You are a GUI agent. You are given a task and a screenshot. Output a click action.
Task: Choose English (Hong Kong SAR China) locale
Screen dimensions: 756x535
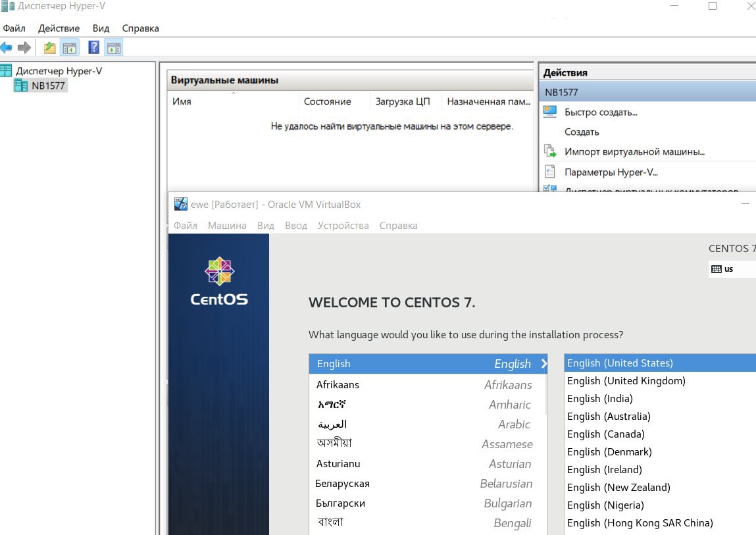click(x=660, y=523)
